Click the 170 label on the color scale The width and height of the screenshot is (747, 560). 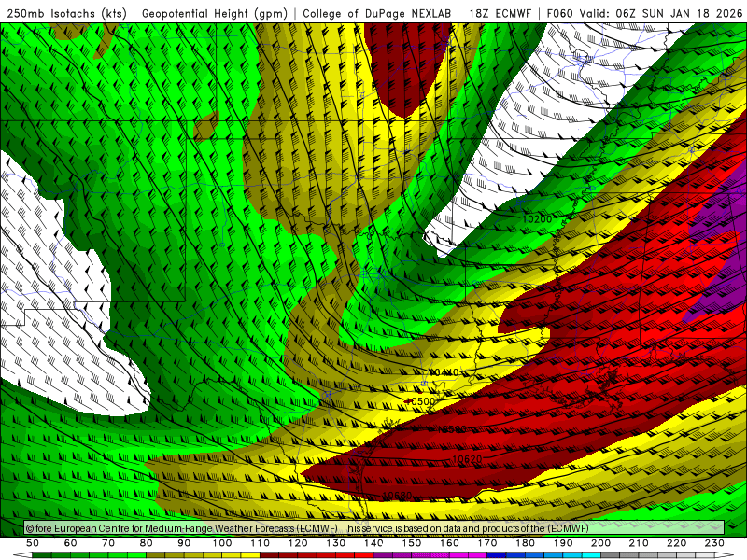[x=487, y=543]
